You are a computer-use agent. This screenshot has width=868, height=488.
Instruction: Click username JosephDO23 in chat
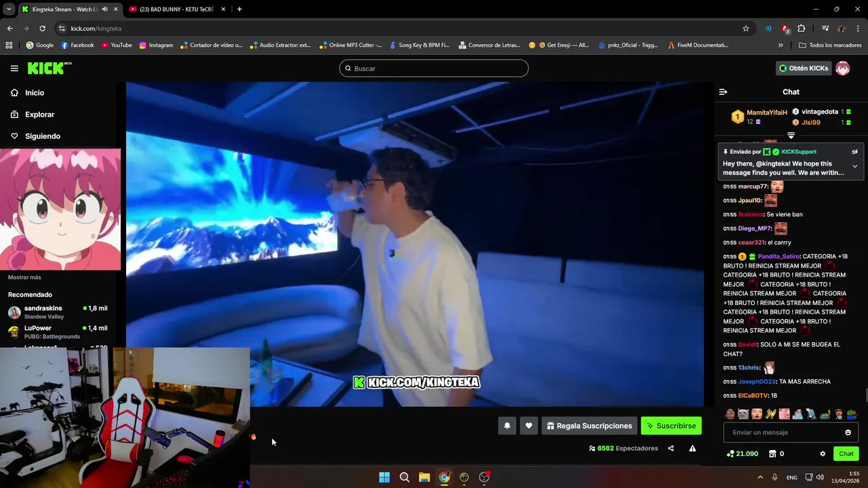coord(757,382)
